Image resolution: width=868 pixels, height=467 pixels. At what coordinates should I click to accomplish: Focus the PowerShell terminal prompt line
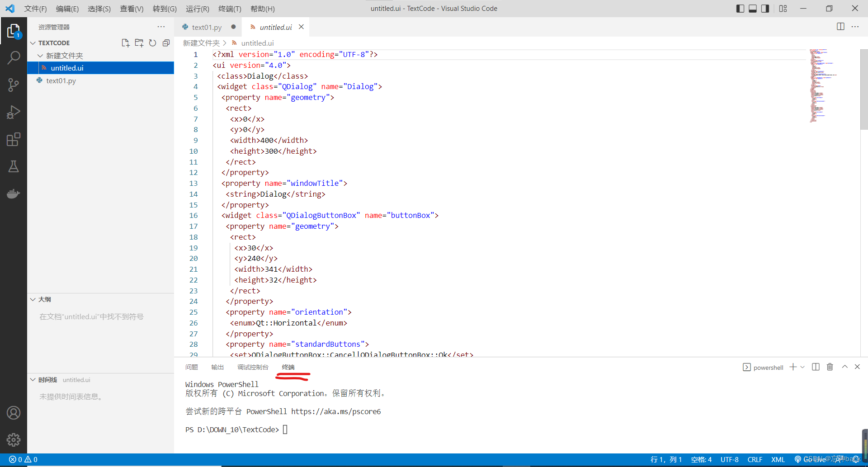[236, 429]
